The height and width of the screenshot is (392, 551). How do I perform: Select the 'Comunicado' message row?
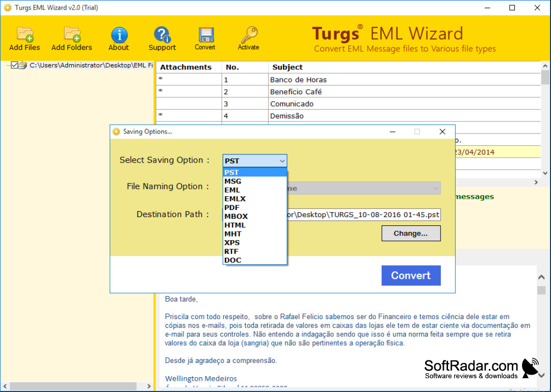(x=348, y=103)
